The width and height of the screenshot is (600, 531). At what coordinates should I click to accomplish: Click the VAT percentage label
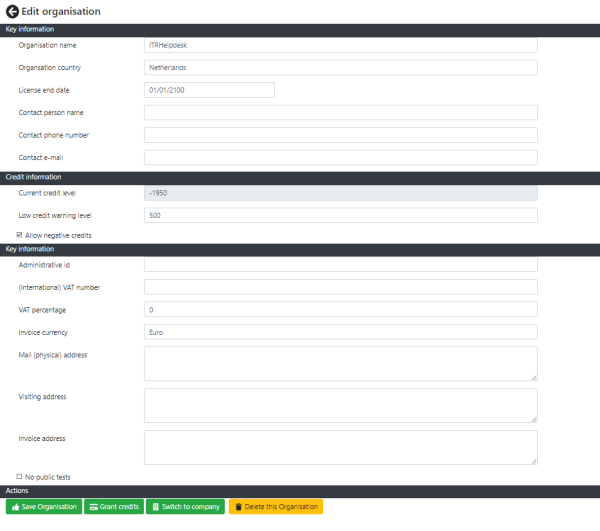(x=42, y=310)
